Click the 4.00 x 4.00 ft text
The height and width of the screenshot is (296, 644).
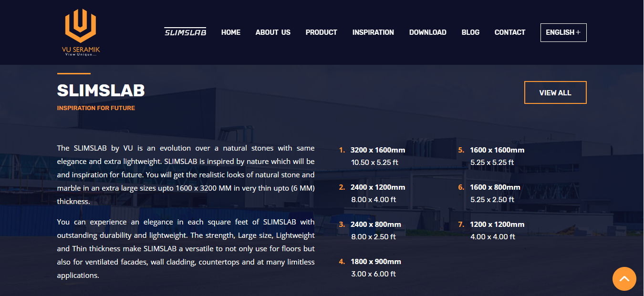pyautogui.click(x=493, y=237)
